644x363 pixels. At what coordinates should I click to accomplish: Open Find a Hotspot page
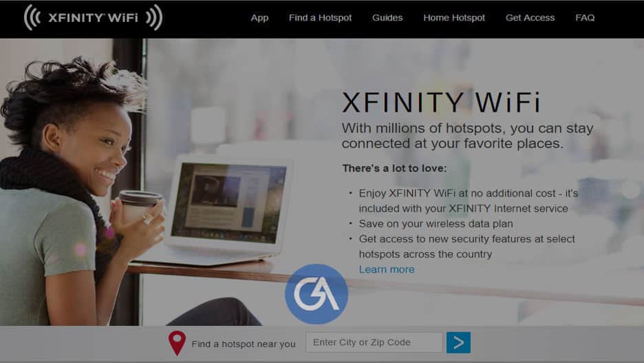coord(321,18)
